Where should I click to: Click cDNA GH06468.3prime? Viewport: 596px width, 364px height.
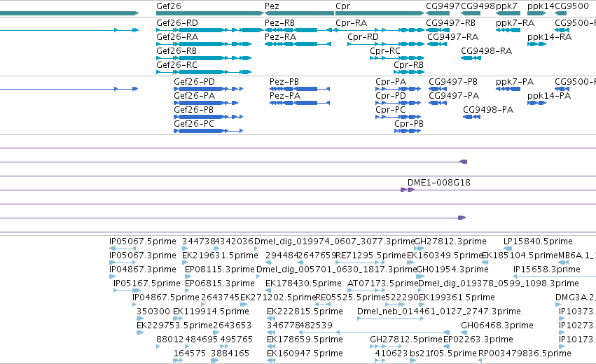point(497,325)
